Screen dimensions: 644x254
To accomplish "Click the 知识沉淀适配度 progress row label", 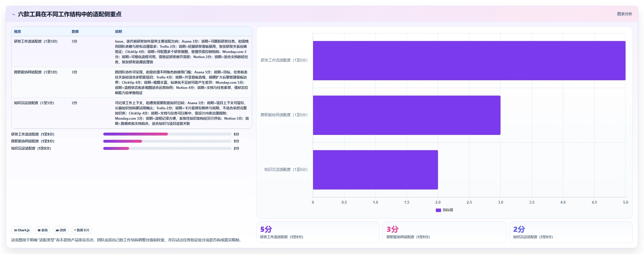I will coord(31,148).
